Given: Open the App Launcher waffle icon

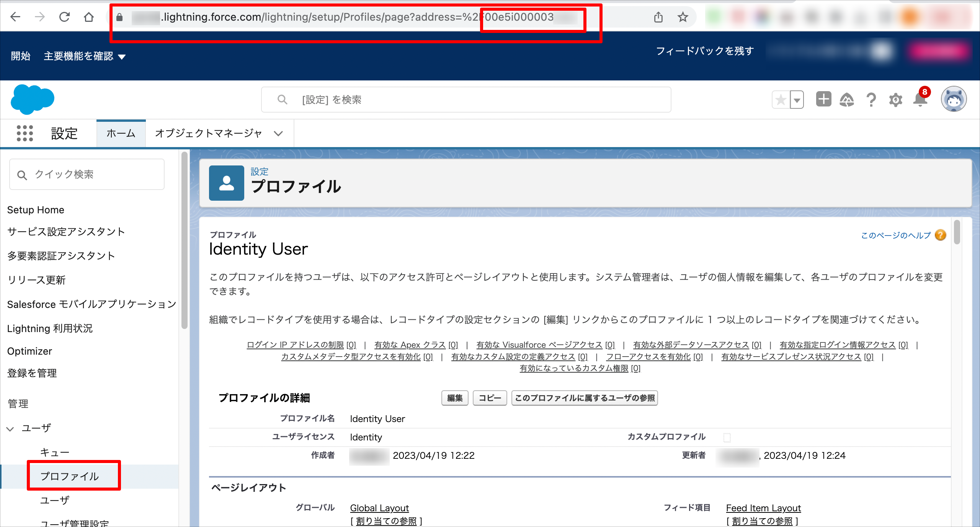Looking at the screenshot, I should click(x=24, y=134).
